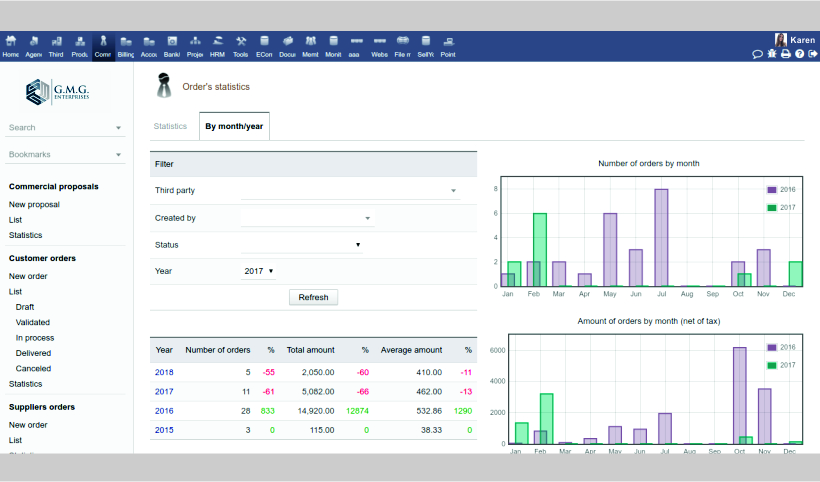The width and height of the screenshot is (820, 482).
Task: Open the Created by dropdown
Action: (306, 218)
